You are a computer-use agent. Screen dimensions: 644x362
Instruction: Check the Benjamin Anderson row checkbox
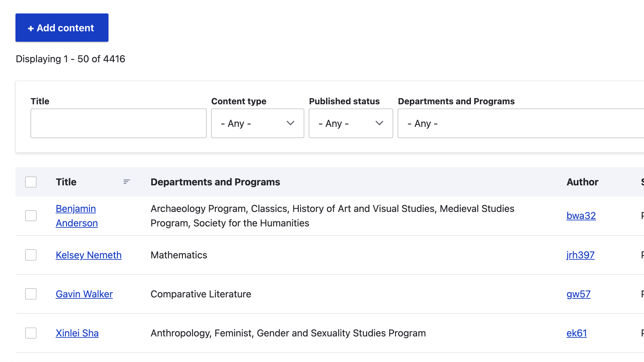click(31, 216)
